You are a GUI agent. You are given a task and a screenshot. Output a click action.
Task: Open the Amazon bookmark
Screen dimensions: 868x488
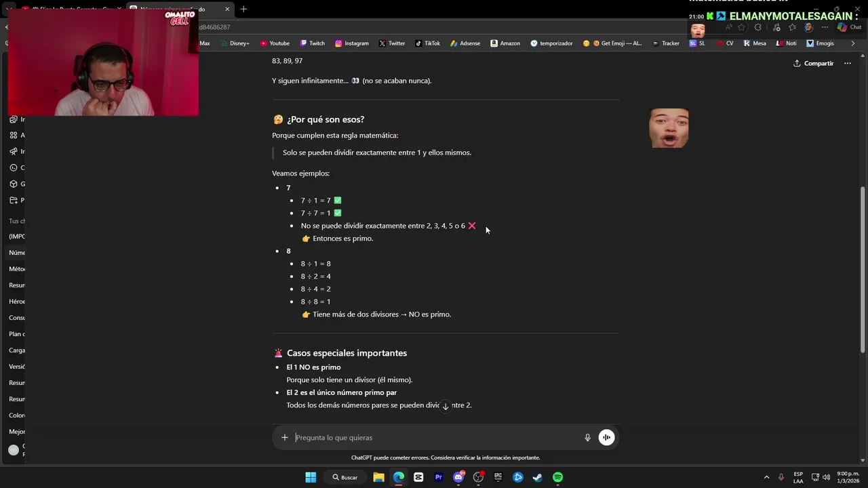(x=505, y=43)
